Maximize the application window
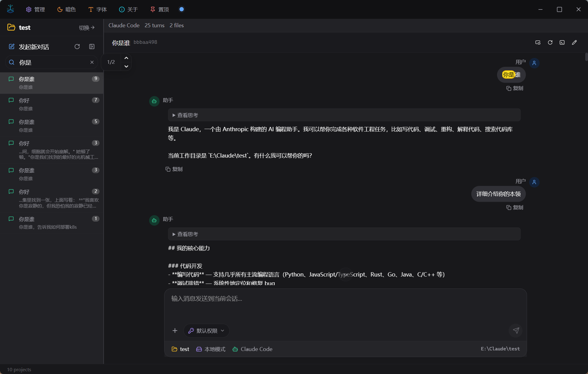Image resolution: width=588 pixels, height=374 pixels. (x=559, y=10)
